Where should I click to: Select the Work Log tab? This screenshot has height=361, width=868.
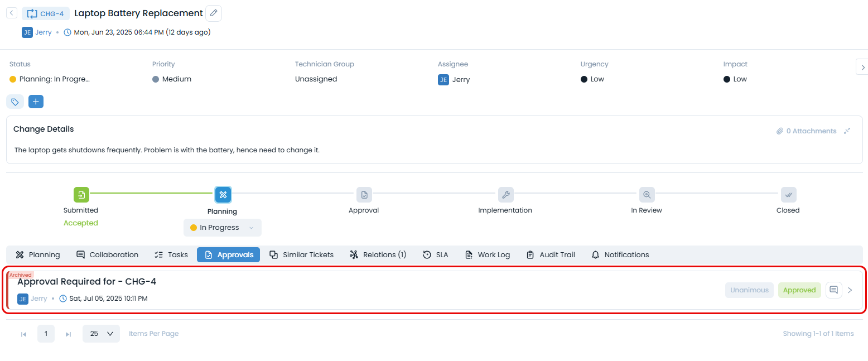click(487, 254)
